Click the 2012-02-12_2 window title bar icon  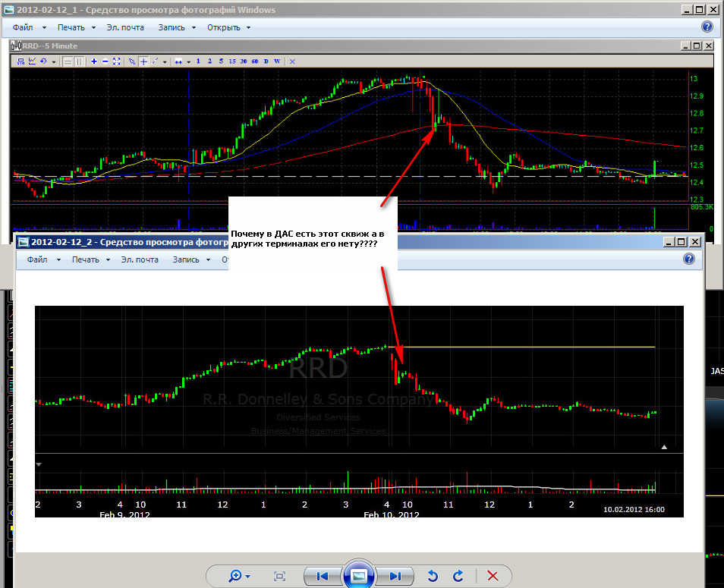[23, 242]
